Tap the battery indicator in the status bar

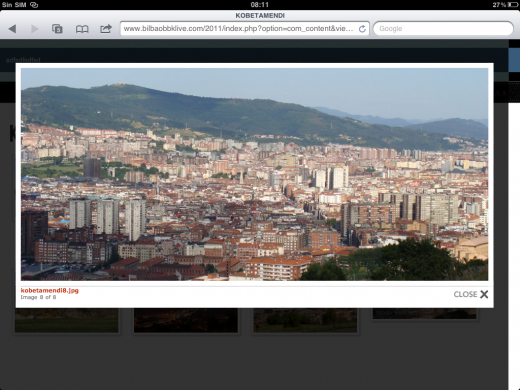(513, 5)
